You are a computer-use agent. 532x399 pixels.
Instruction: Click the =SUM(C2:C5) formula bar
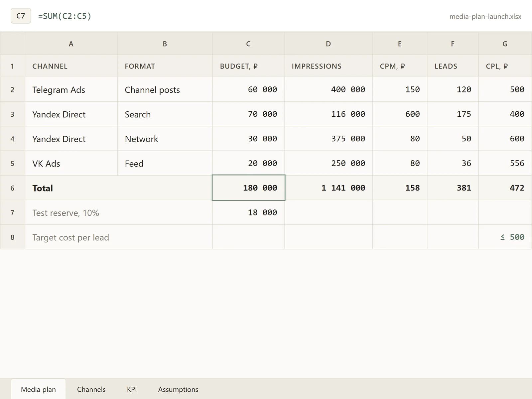65,16
